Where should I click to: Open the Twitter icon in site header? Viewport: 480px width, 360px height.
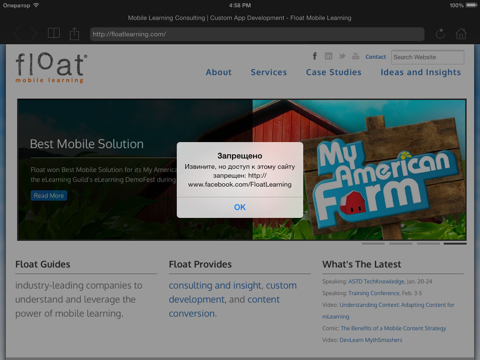pos(342,56)
